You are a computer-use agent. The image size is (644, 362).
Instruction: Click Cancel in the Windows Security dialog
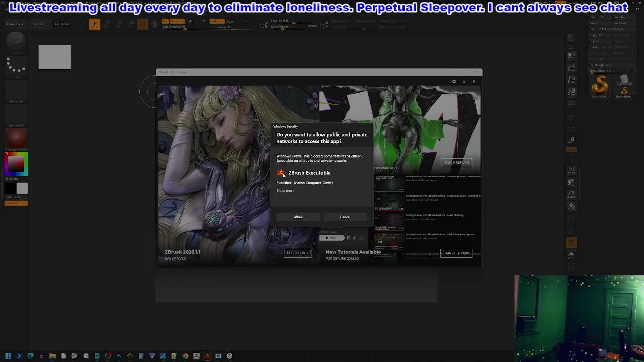pyautogui.click(x=345, y=217)
